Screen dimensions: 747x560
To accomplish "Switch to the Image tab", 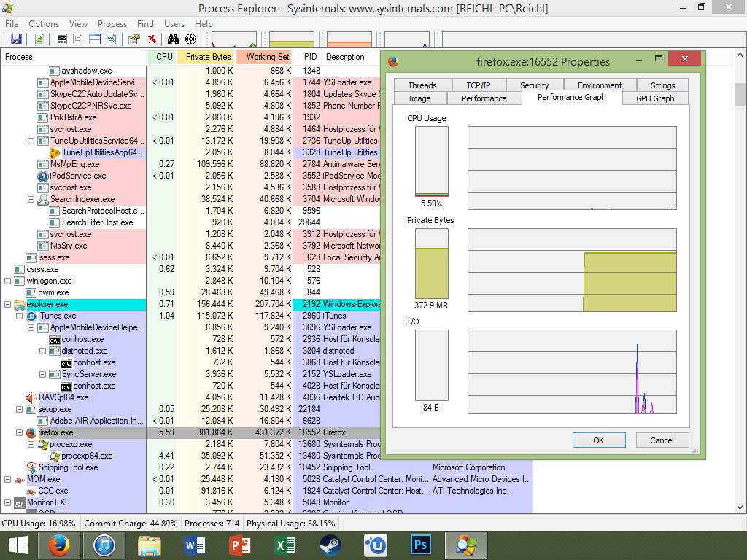I will coord(419,98).
